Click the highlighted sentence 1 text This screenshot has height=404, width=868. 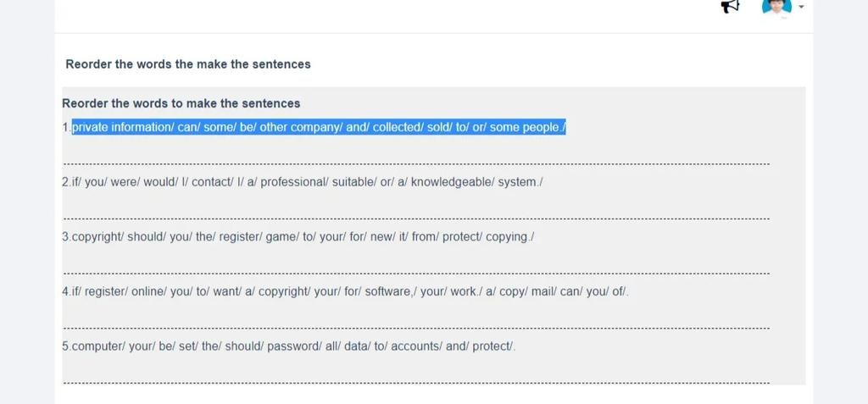coord(319,127)
